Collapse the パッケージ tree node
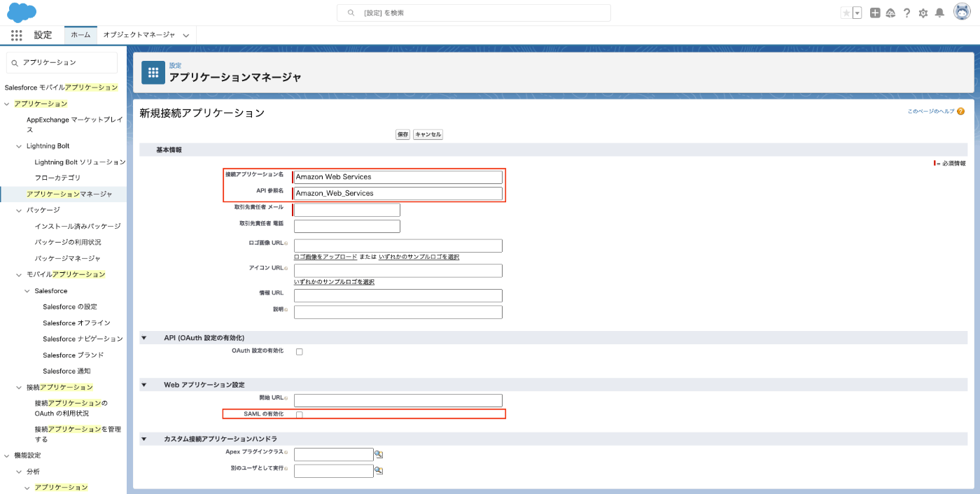980x494 pixels. [x=19, y=210]
